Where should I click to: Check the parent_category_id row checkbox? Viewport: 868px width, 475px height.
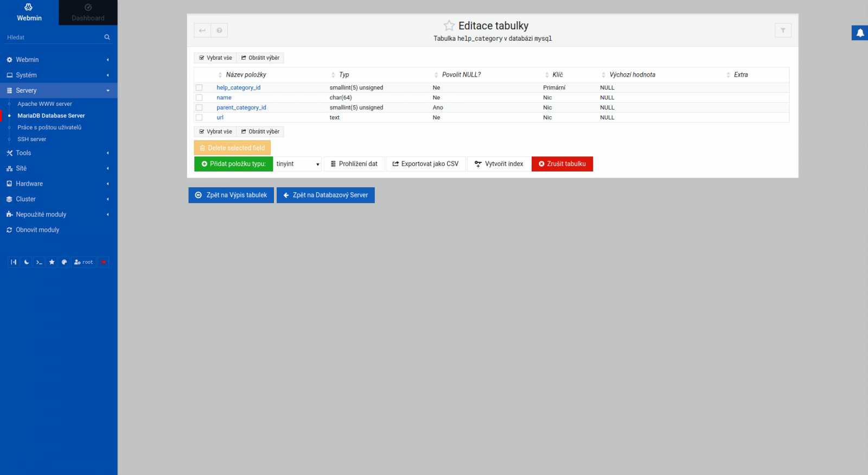[199, 107]
